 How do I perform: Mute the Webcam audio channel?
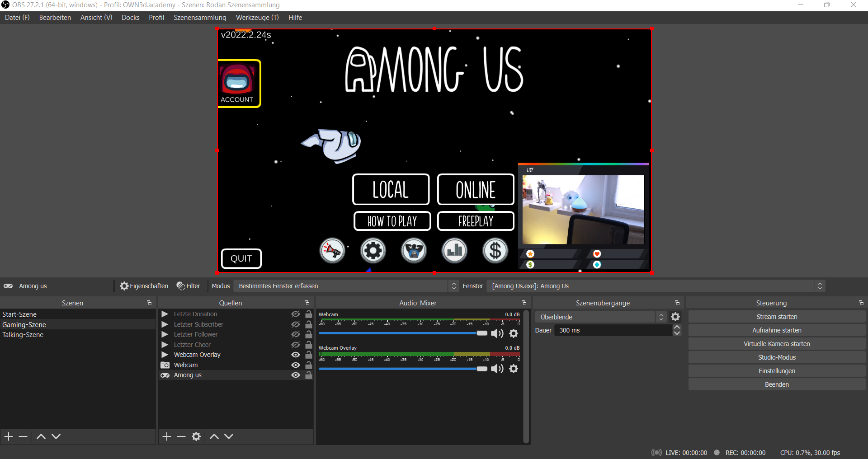tap(497, 333)
